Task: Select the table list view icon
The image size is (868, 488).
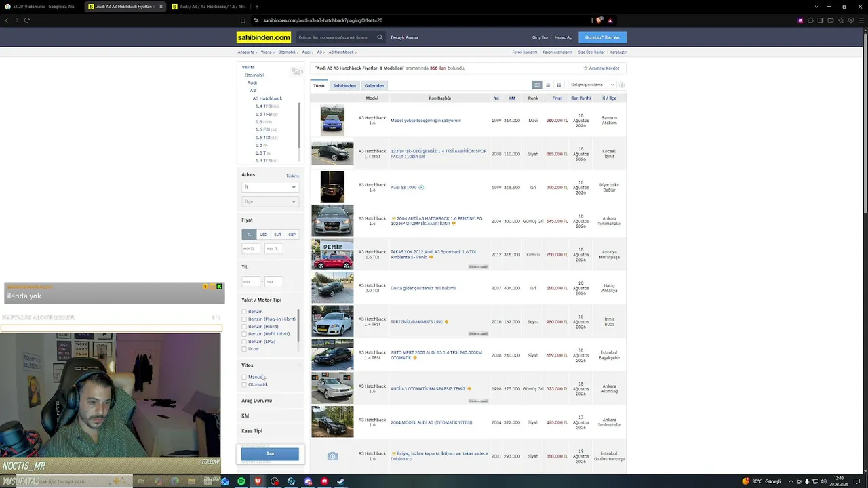Action: 537,85
